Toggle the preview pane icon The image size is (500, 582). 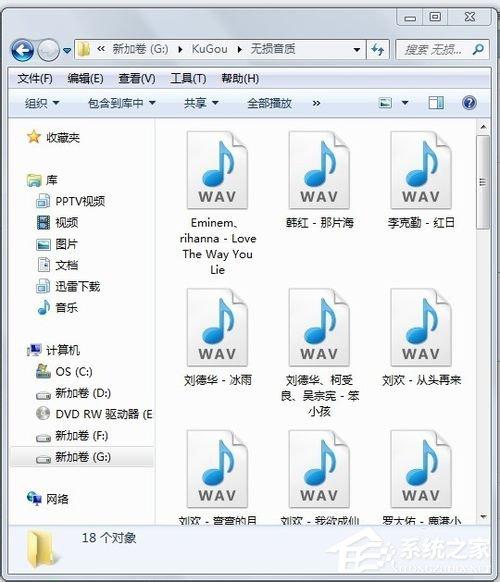coord(436,103)
